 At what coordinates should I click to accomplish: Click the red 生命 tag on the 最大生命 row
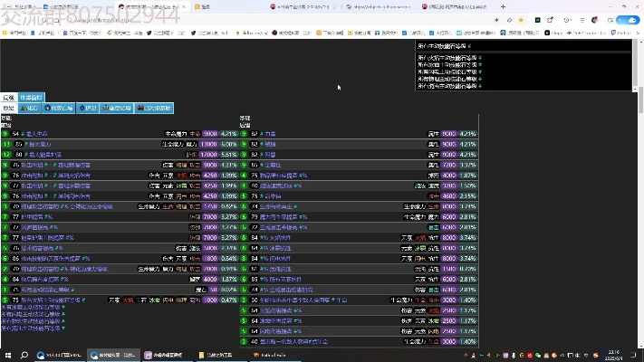click(194, 133)
